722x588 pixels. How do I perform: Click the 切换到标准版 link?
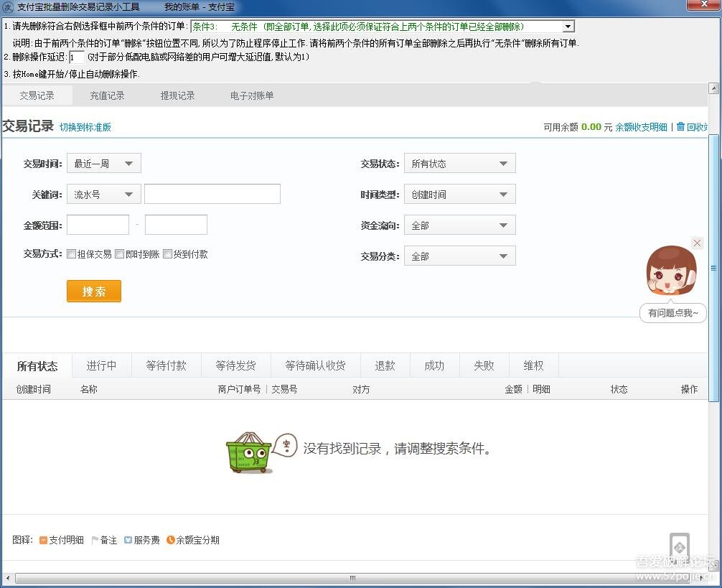(85, 127)
